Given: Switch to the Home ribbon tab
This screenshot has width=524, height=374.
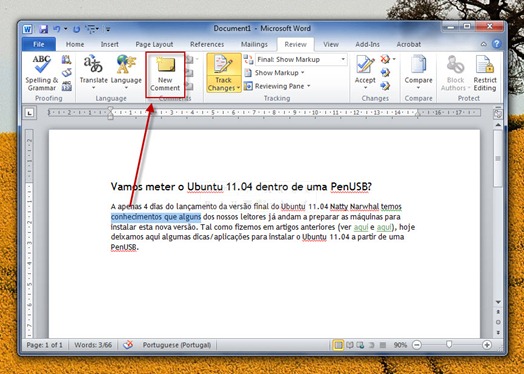Looking at the screenshot, I should point(75,44).
